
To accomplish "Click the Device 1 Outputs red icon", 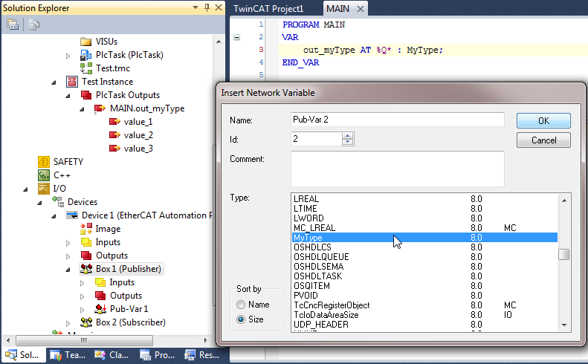I will pyautogui.click(x=86, y=256).
